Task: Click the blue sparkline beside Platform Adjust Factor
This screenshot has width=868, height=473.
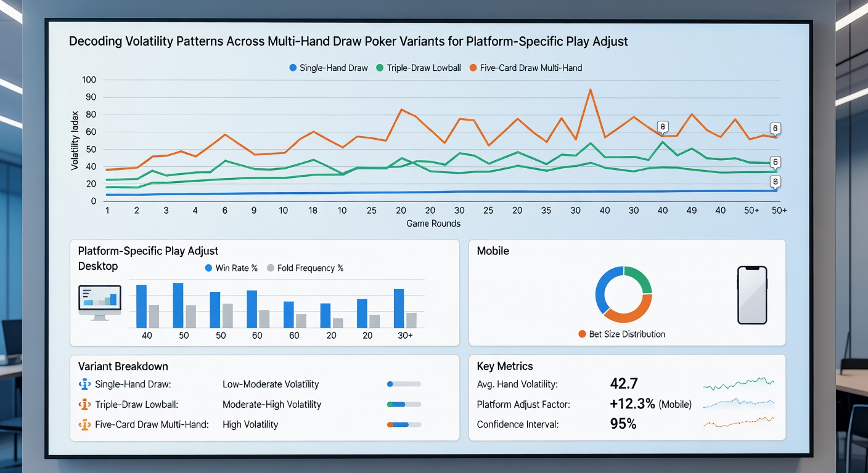Action: click(739, 404)
